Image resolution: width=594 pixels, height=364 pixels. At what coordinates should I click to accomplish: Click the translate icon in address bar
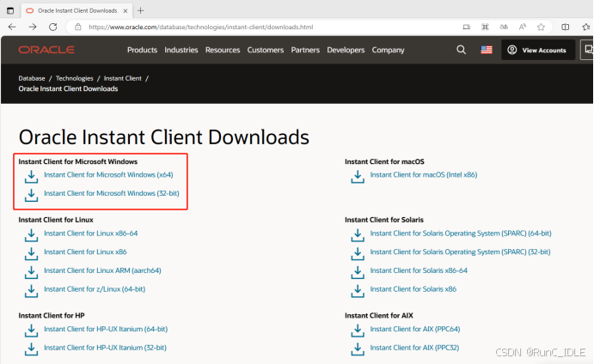tap(504, 27)
